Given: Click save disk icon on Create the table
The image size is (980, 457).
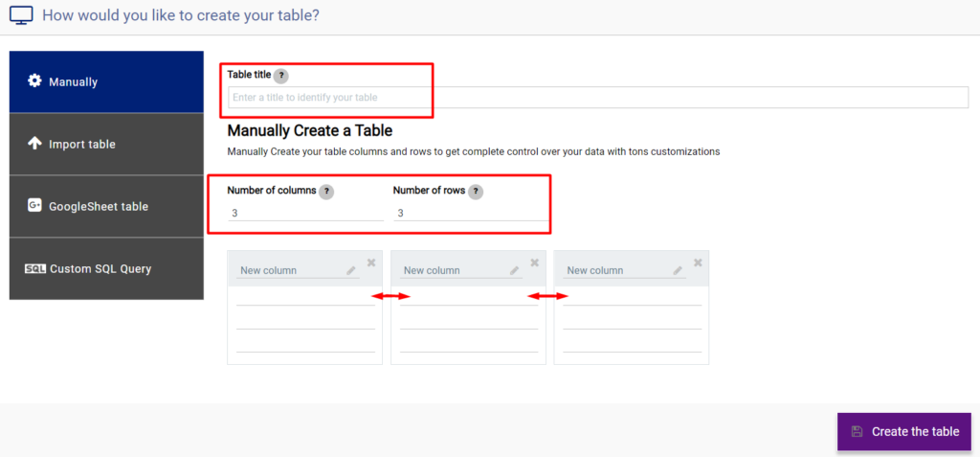Looking at the screenshot, I should (857, 431).
